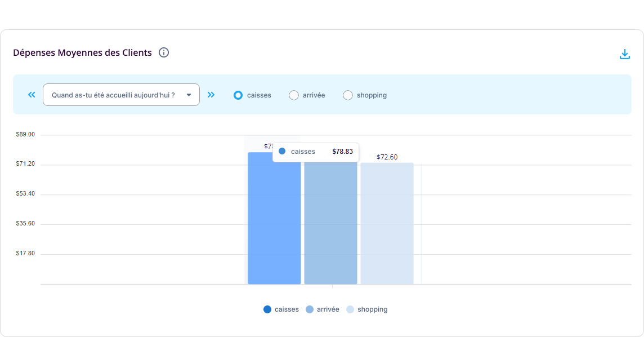
Task: Click the $89.00 axis label
Action: [x=25, y=134]
